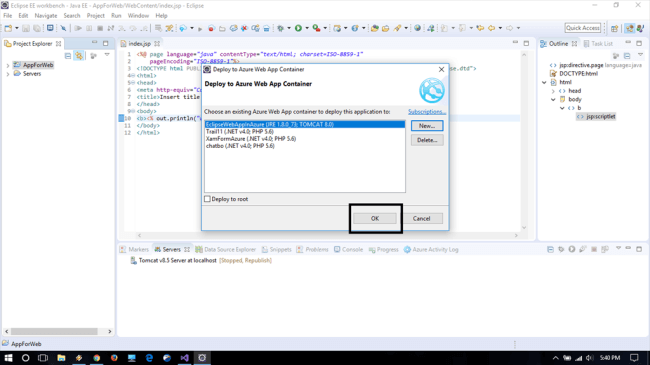Expand the AppForWeb project node
650x365 pixels.
7,66
